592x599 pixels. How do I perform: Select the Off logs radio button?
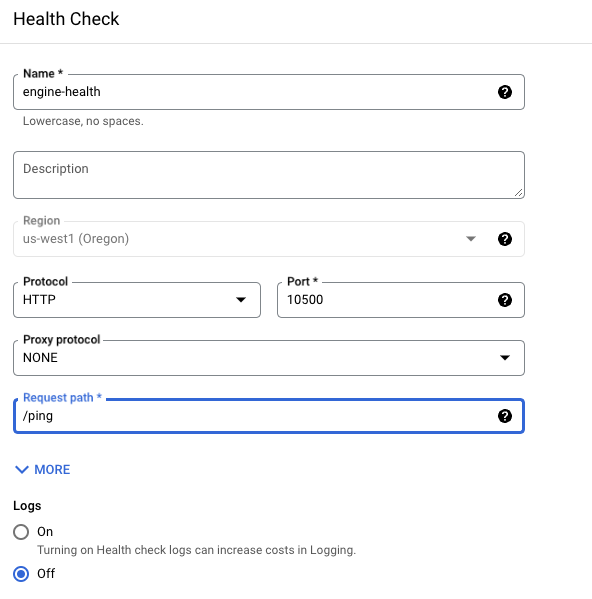point(21,574)
